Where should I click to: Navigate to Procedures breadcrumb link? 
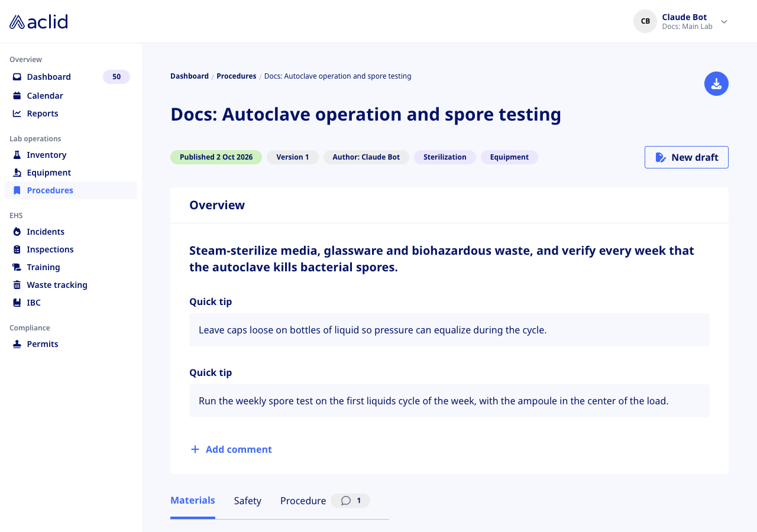click(237, 76)
